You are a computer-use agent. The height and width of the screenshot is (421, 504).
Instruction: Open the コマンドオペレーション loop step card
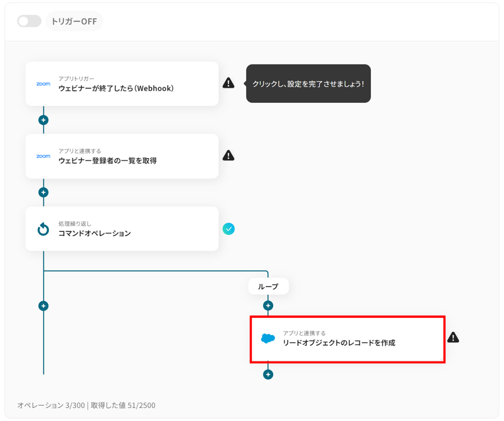(122, 229)
